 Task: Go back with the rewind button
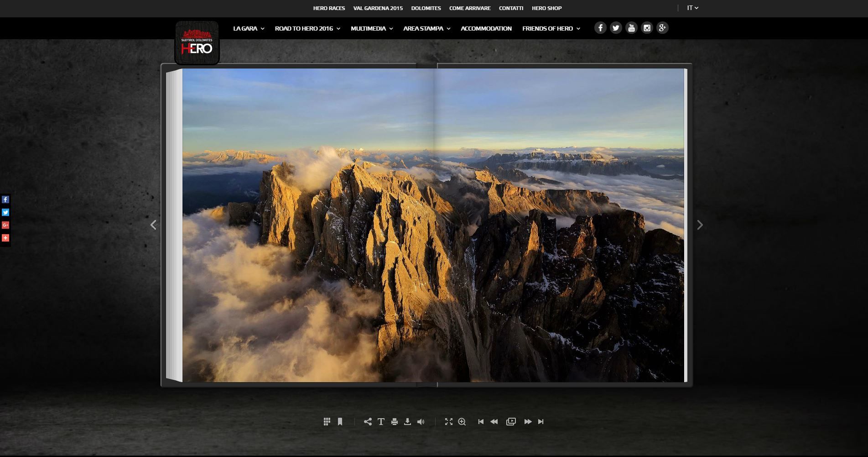coord(494,421)
